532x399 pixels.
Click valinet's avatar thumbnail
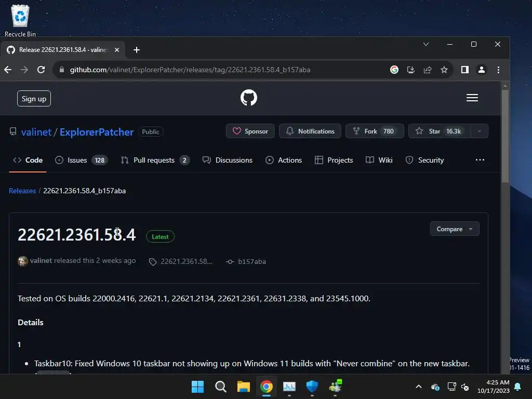23,261
